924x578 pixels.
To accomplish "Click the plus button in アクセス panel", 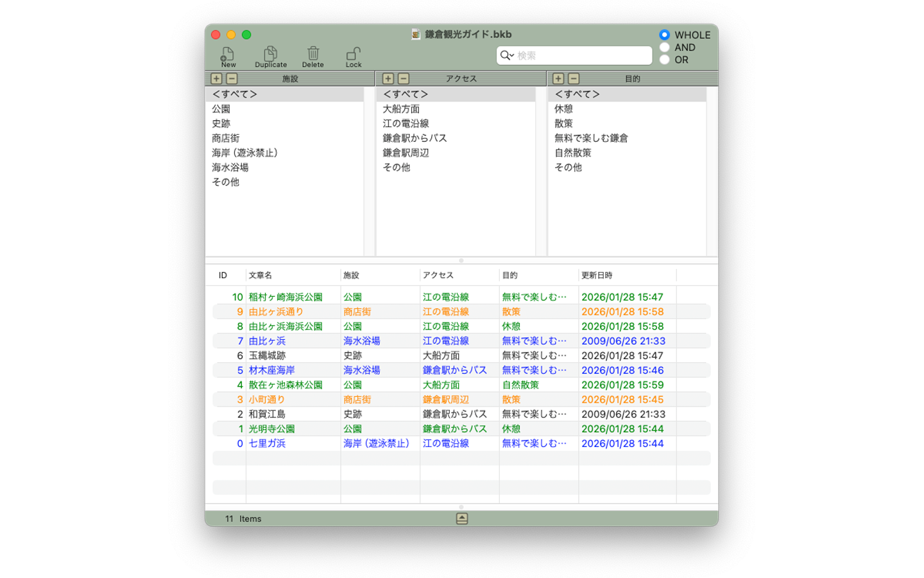I will pyautogui.click(x=388, y=78).
